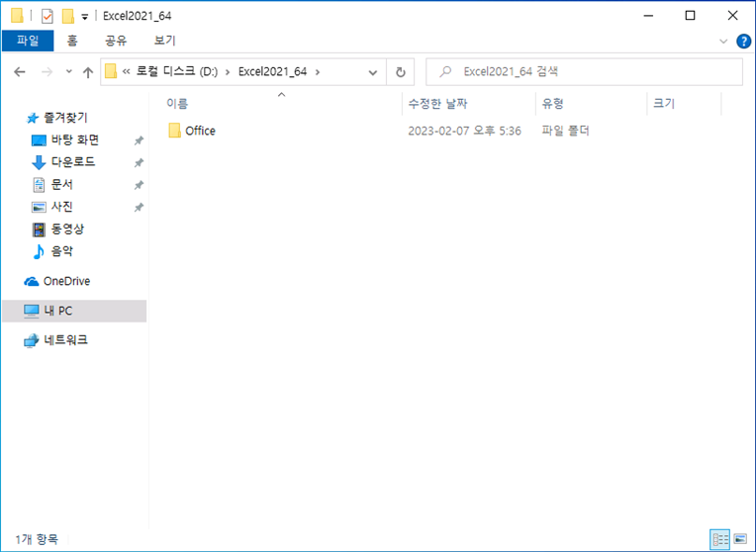Switch to large icons view in status bar
Screen dimensions: 756x552
click(x=740, y=539)
